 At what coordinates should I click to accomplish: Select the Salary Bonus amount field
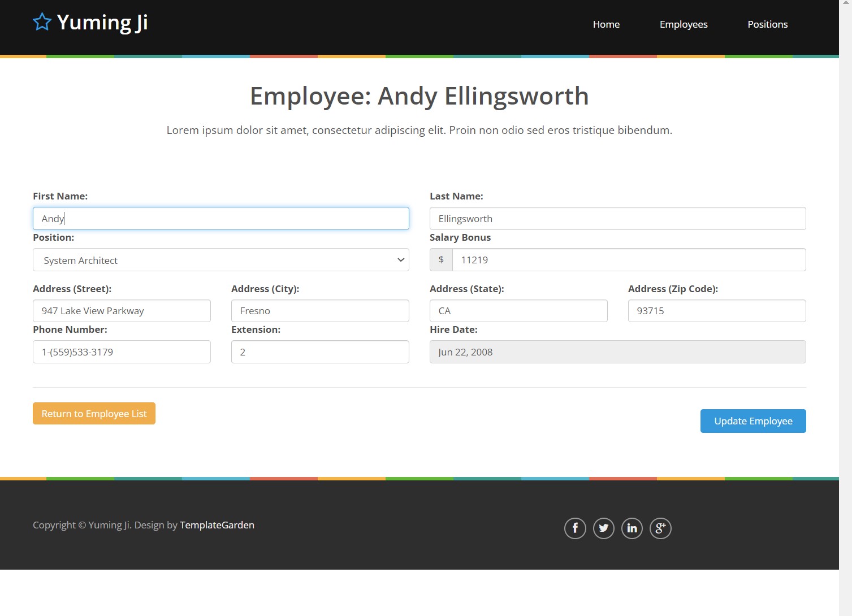[629, 259]
